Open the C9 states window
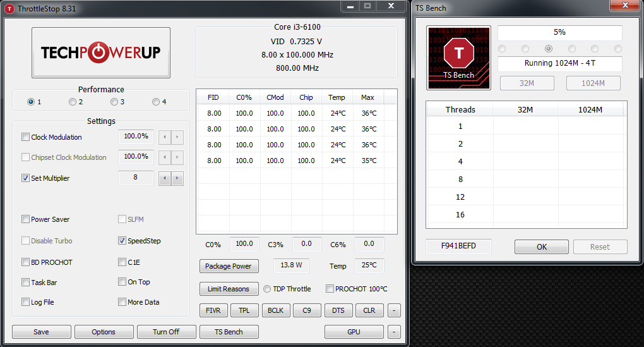Image resolution: width=644 pixels, height=347 pixels. (307, 310)
